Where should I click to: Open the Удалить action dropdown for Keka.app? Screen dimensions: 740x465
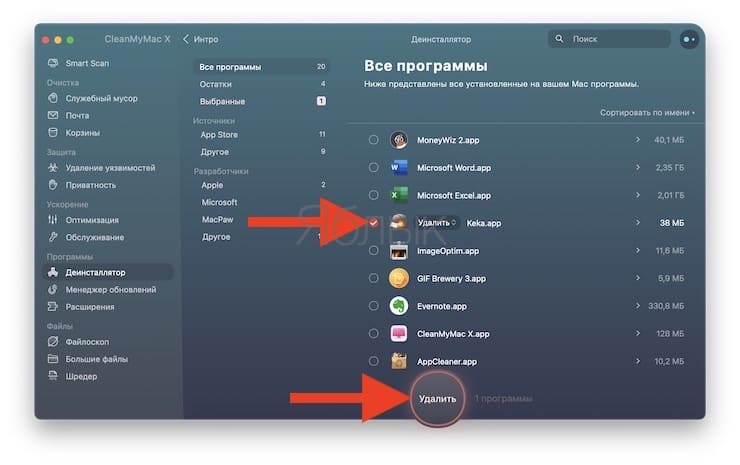pos(437,222)
